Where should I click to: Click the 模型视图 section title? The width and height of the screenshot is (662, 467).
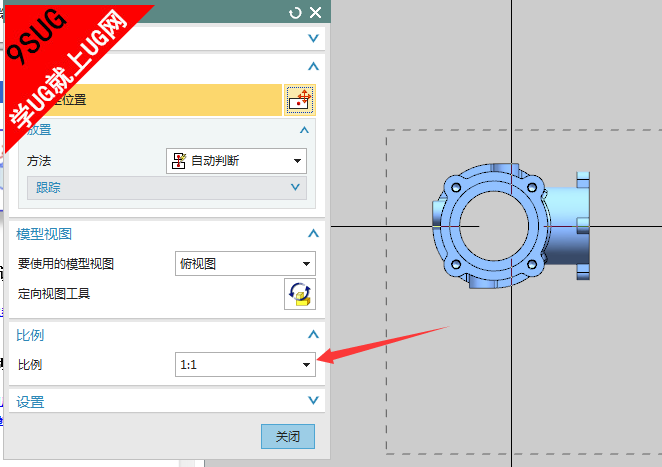point(44,234)
